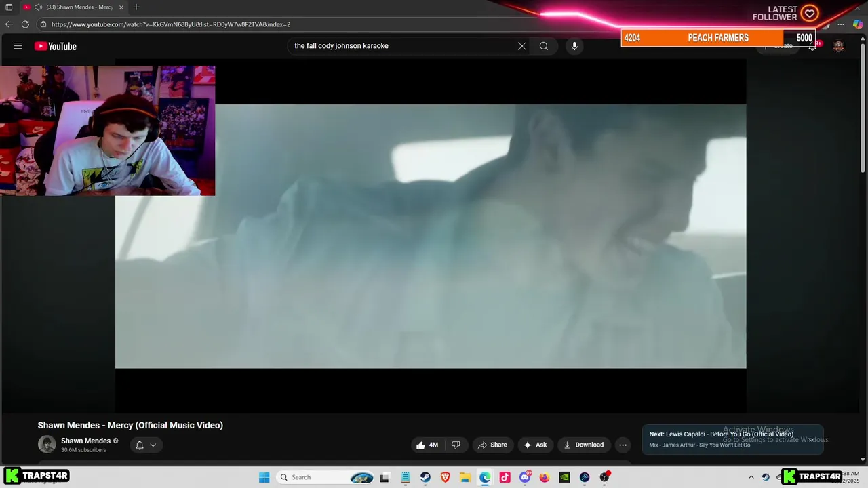Click 'Mix - James Arthur' playlist text

pyautogui.click(x=700, y=445)
